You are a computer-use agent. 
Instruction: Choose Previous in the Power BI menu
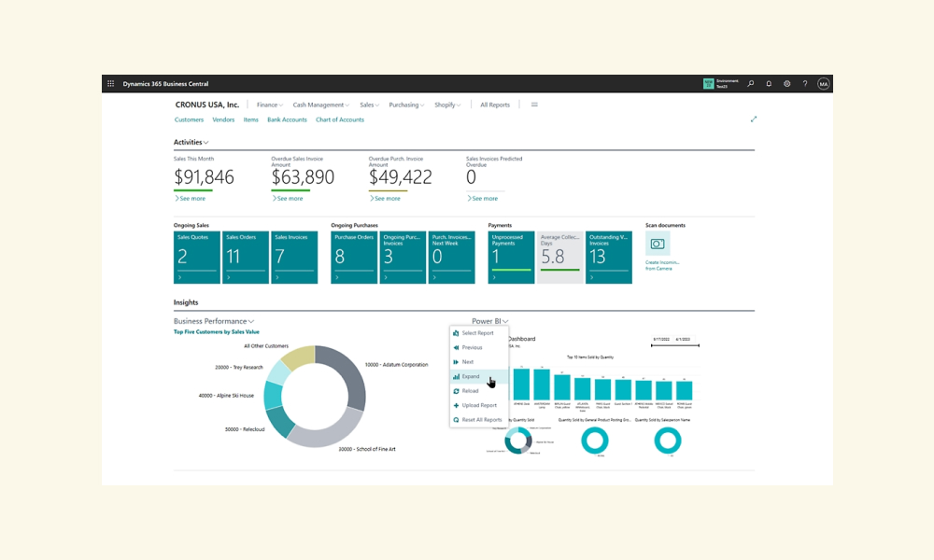coord(479,347)
